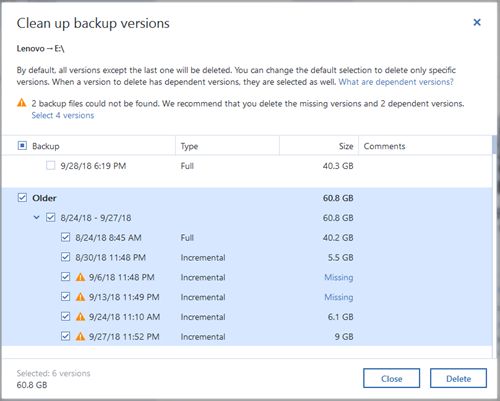Close the dialog with the X icon
Screen dimensions: 500x401
[477, 22]
